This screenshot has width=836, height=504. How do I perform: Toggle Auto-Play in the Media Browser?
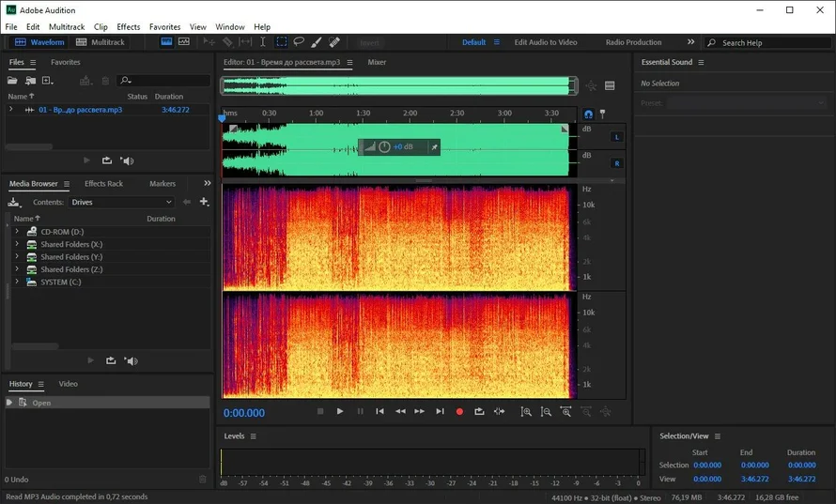(131, 360)
